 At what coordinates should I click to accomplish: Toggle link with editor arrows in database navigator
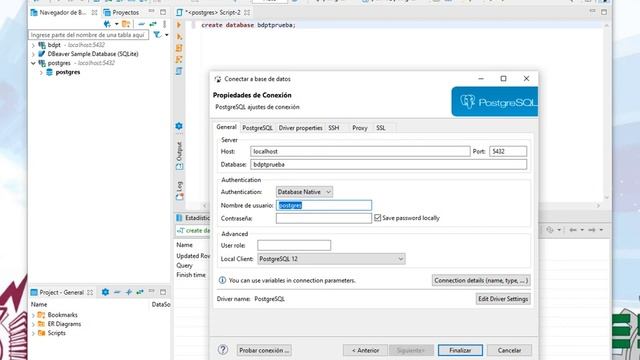153,24
